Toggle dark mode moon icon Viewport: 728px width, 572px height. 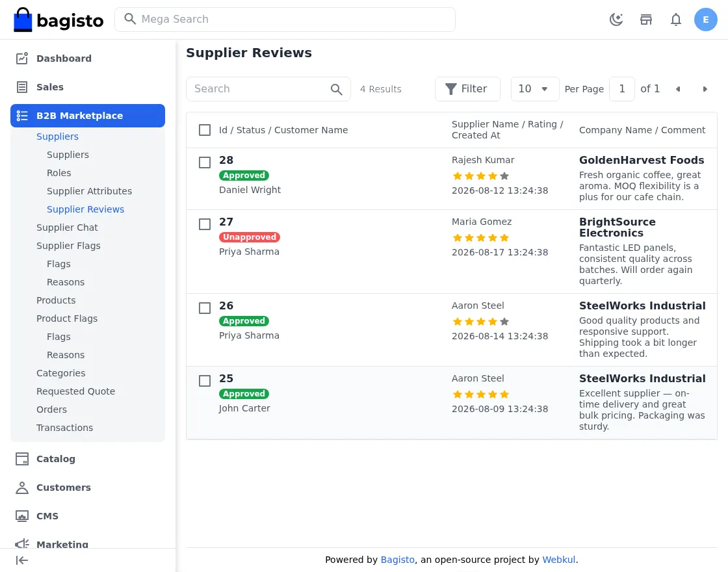point(616,19)
